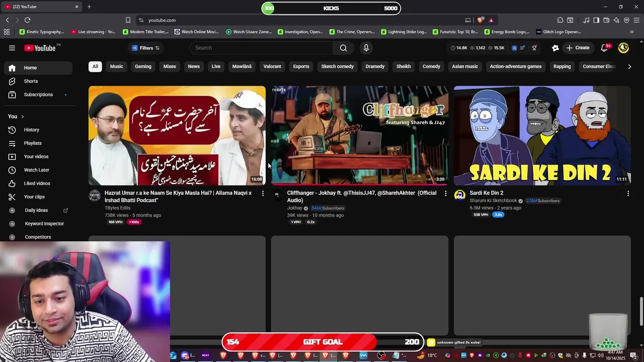Open the Kinetic Typography bookmark
This screenshot has width=644, height=362.
[41, 32]
